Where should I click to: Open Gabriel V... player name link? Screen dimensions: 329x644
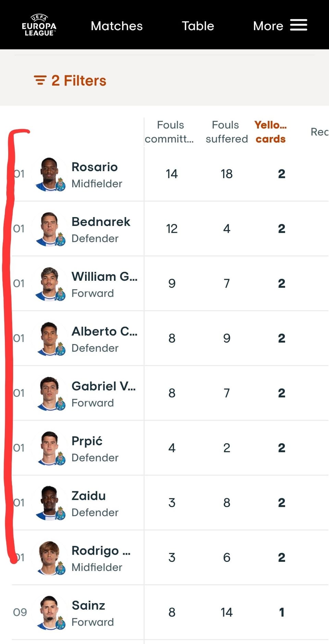coord(103,386)
